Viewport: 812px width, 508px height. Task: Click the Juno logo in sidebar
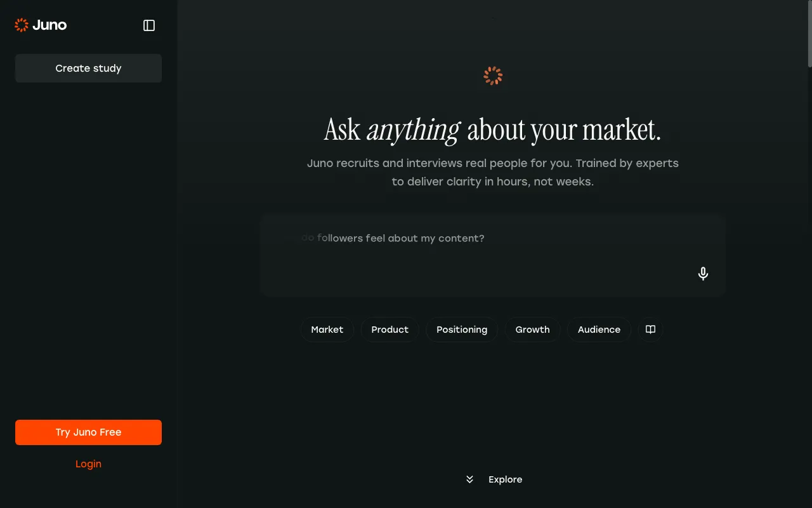coord(41,25)
